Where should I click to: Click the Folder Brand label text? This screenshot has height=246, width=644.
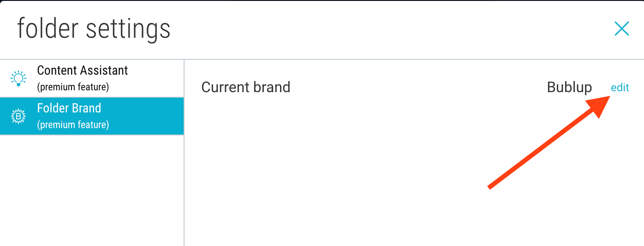click(x=69, y=108)
